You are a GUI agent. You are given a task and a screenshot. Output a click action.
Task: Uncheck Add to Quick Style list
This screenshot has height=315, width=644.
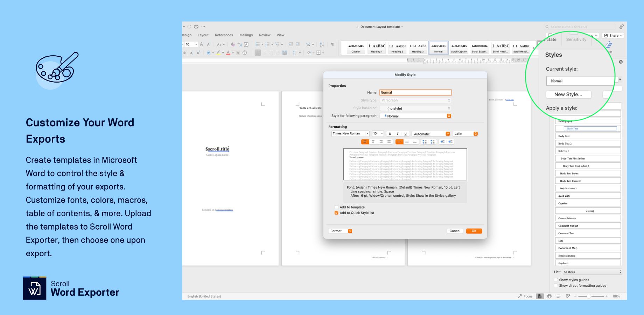point(336,213)
